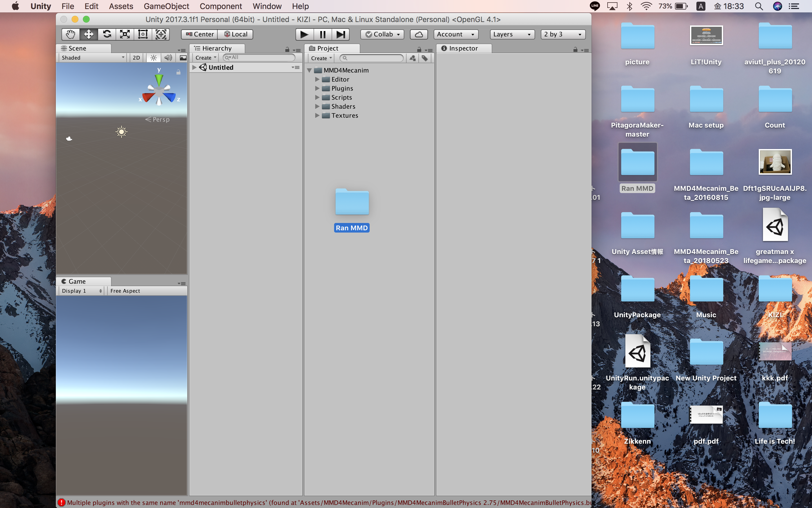Select the Scale tool

[125, 34]
